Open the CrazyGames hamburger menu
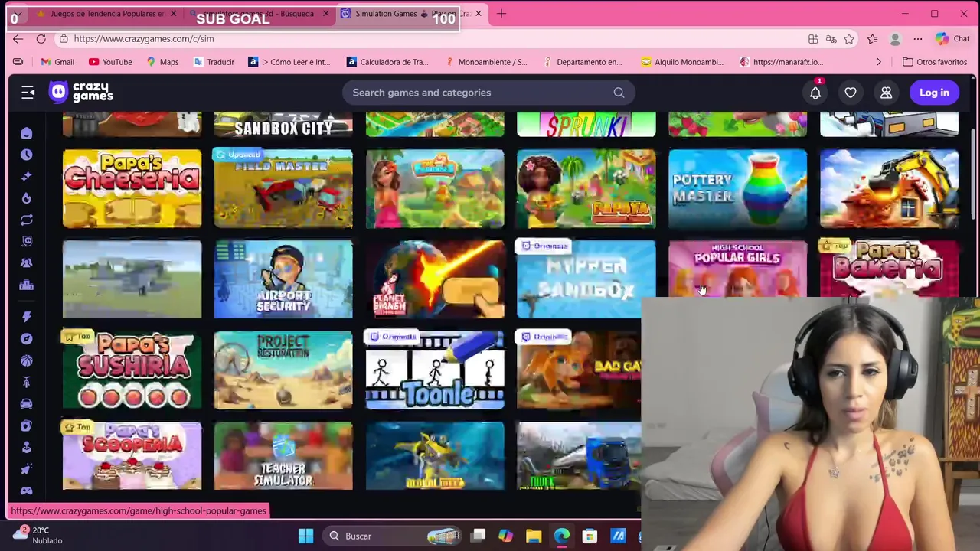Image resolution: width=980 pixels, height=551 pixels. coord(28,93)
